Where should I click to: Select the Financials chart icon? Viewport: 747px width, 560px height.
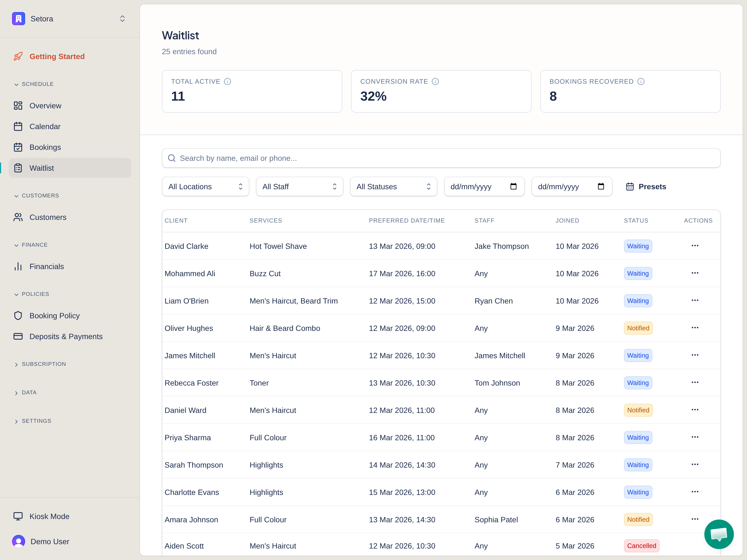[18, 266]
